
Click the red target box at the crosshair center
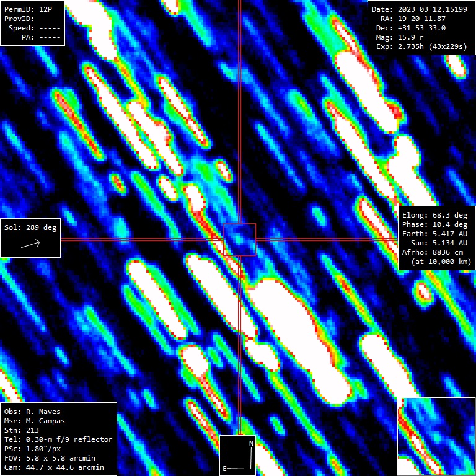coord(239,239)
